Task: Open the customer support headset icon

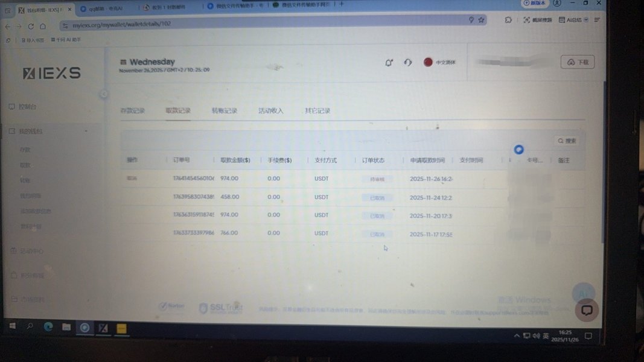Action: (407, 62)
